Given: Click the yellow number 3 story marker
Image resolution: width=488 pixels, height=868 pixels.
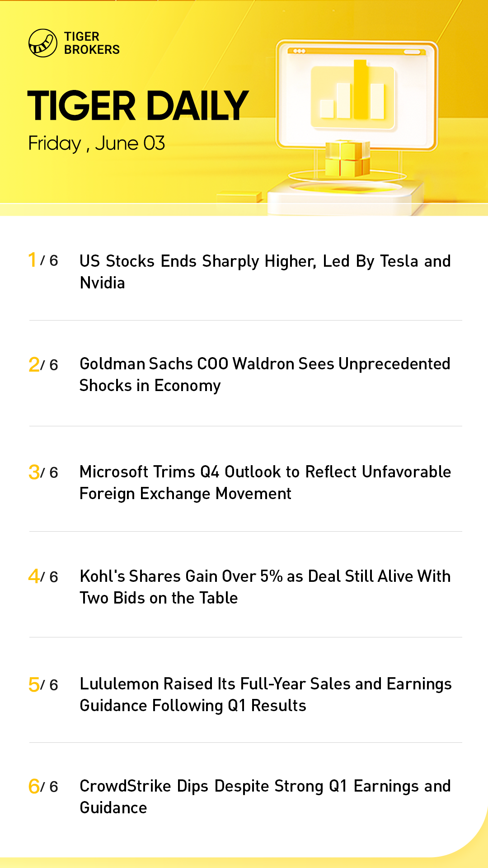Looking at the screenshot, I should click(34, 472).
